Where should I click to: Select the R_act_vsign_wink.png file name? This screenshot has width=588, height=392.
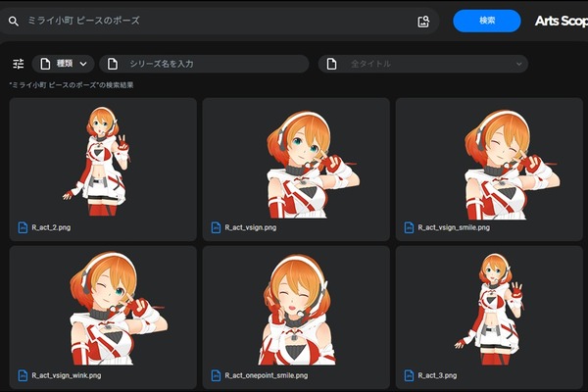[x=67, y=375]
